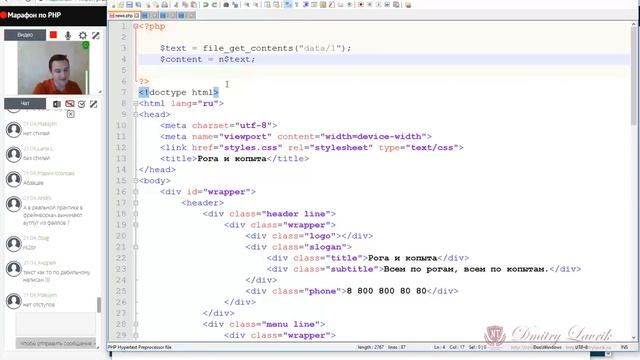Viewport: 640px width, 360px height.
Task: Open Find with the binoculars icon
Action: [x=226, y=4]
